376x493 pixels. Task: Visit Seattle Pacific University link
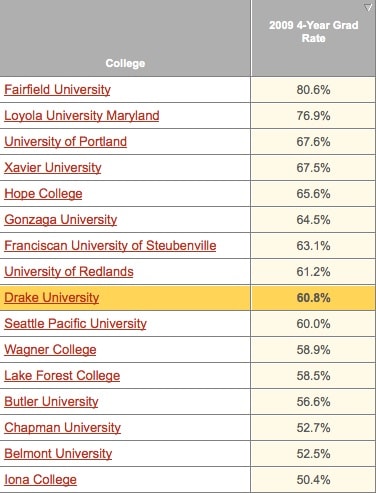75,324
